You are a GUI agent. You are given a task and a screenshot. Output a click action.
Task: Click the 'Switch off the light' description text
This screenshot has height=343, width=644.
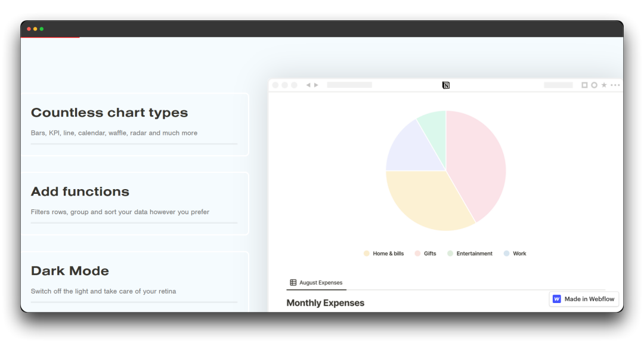click(104, 291)
